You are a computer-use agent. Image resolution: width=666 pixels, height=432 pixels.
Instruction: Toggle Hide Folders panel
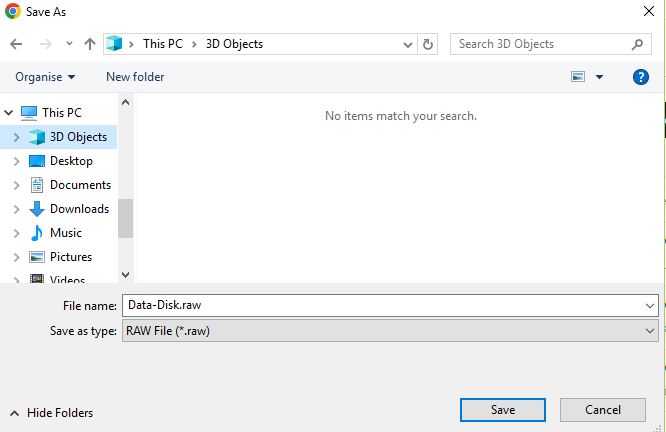[51, 413]
